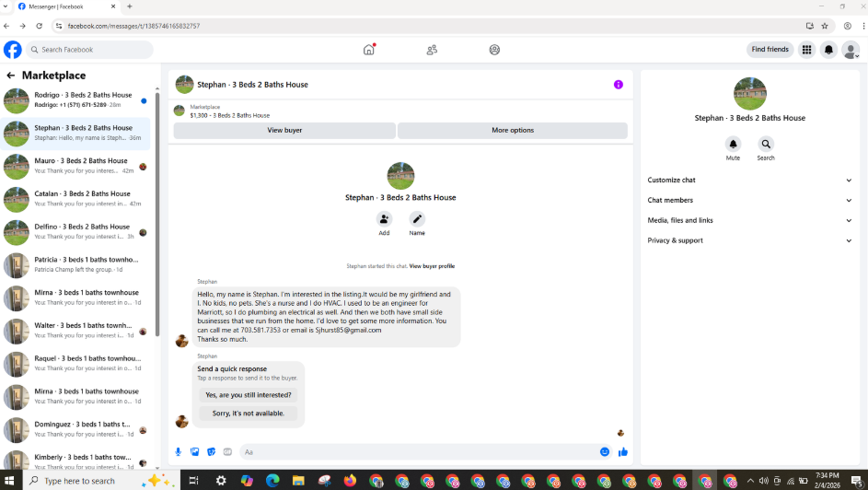Send a thumbs-up like
This screenshot has height=490, width=868.
click(623, 452)
